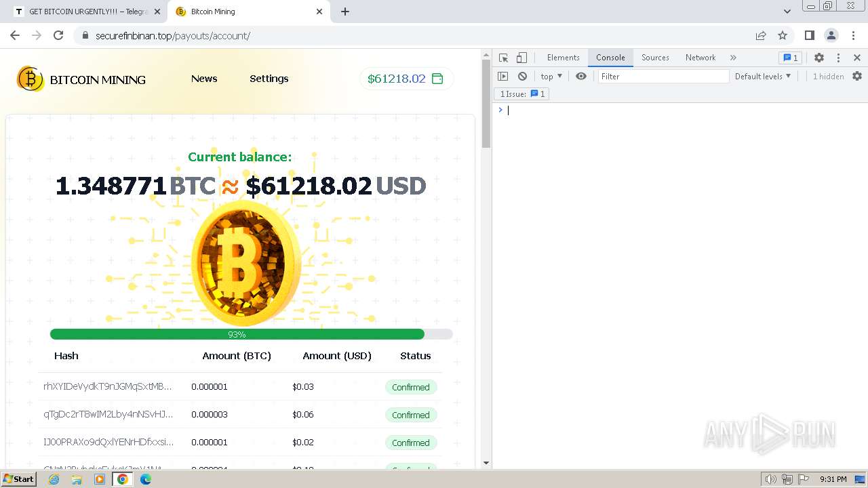This screenshot has width=868, height=488.
Task: Click the console Filter input field
Action: point(663,77)
